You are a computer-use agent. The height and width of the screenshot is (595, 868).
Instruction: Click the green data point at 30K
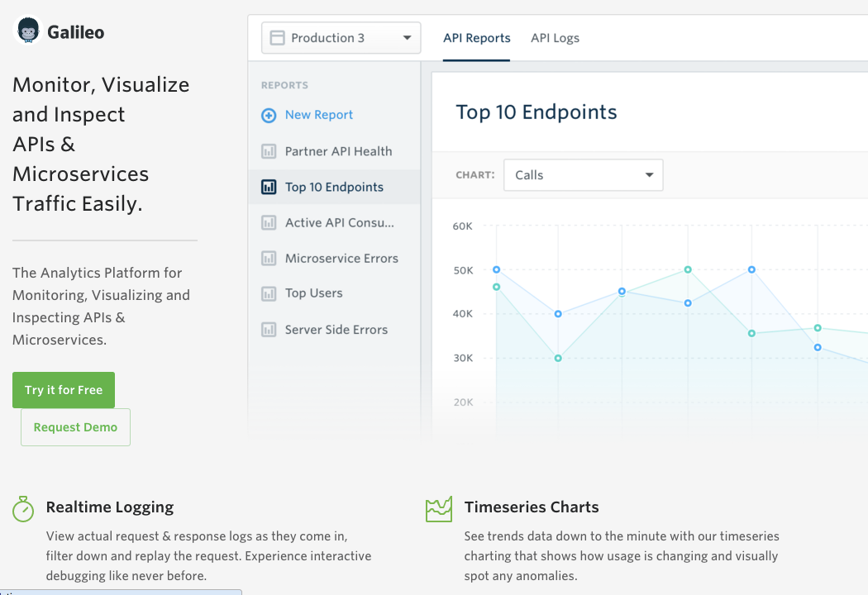pos(558,358)
